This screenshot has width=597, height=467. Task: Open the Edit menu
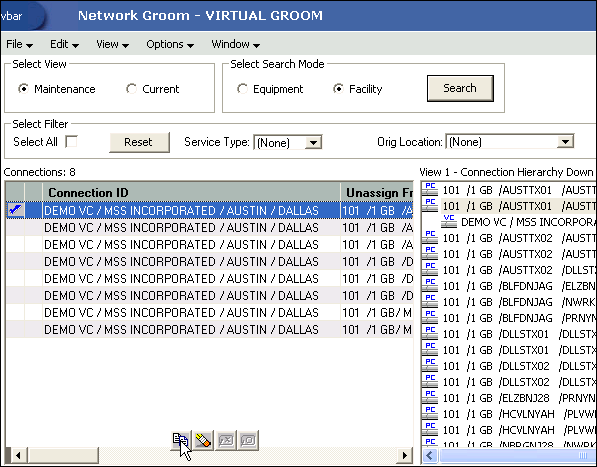click(64, 44)
